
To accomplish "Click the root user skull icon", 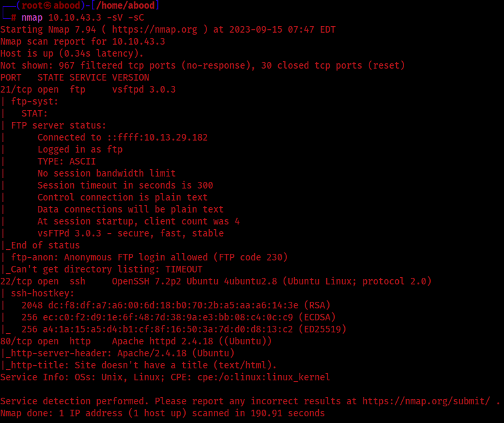I will coord(48,5).
